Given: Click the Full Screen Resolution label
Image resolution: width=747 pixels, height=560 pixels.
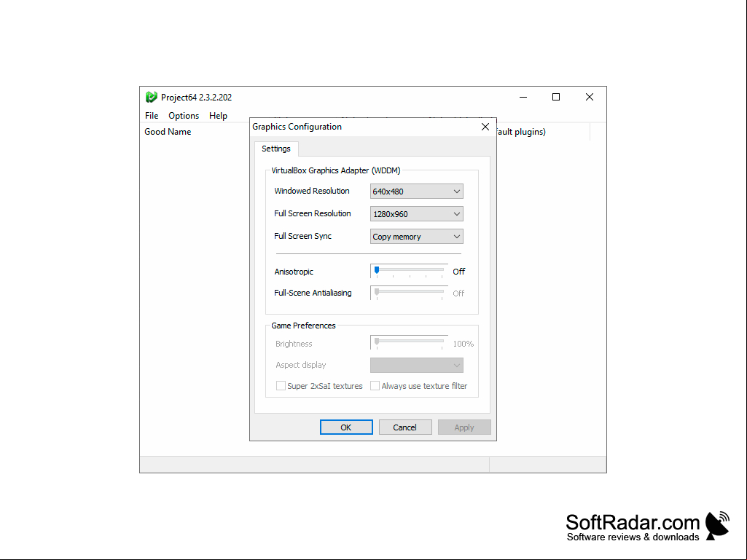Looking at the screenshot, I should pos(312,213).
